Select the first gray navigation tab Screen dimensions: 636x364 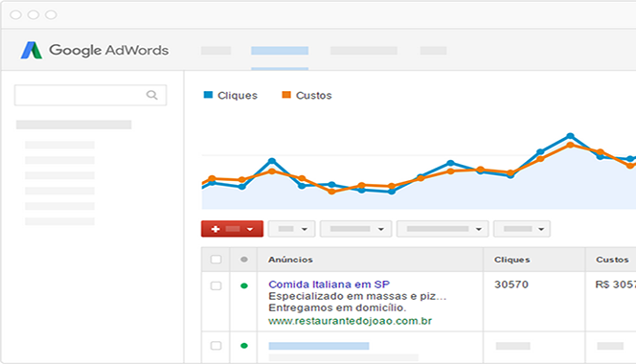216,51
